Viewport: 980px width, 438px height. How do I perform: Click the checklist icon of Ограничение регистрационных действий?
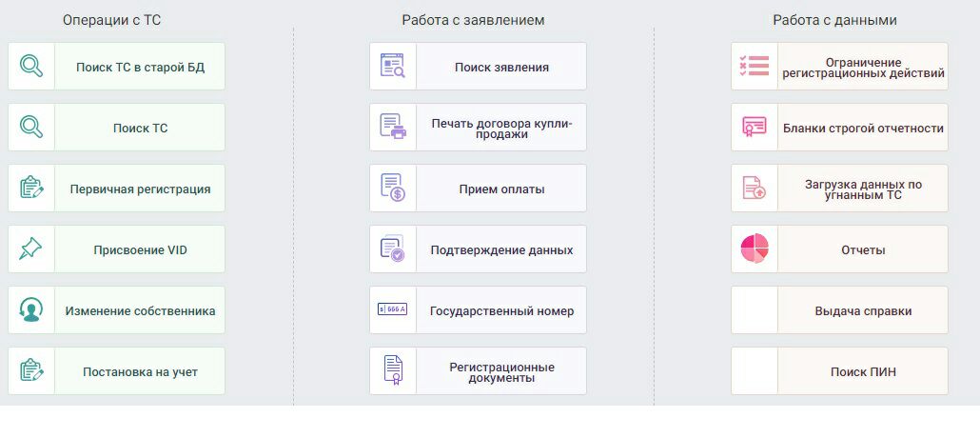point(754,66)
